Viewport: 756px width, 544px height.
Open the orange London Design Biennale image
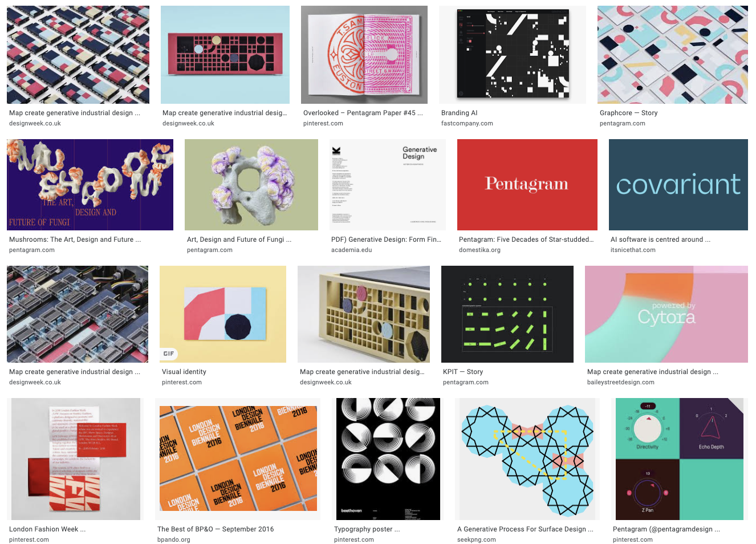238,459
